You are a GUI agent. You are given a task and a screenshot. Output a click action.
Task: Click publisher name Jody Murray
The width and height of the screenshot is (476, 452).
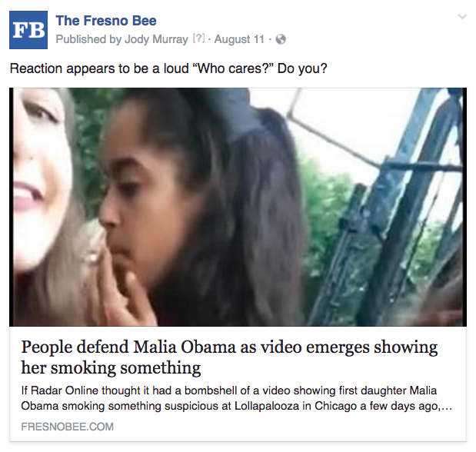click(156, 39)
